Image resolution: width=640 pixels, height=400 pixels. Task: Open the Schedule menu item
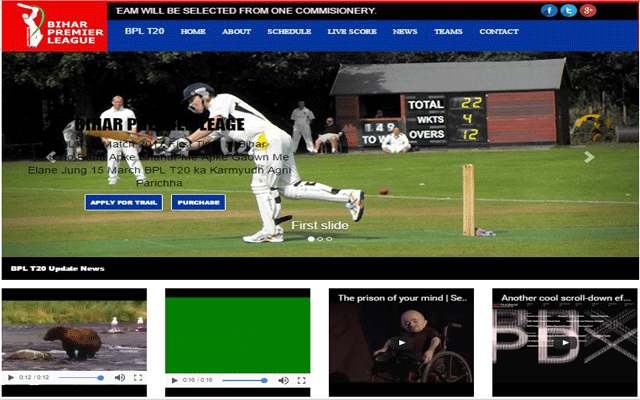[289, 31]
